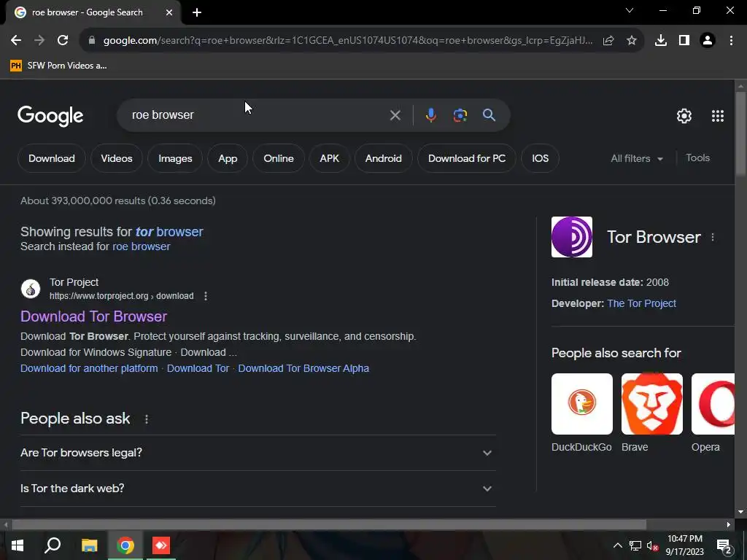Viewport: 747px width, 560px height.
Task: Click the muted volume tray icon
Action: click(653, 545)
